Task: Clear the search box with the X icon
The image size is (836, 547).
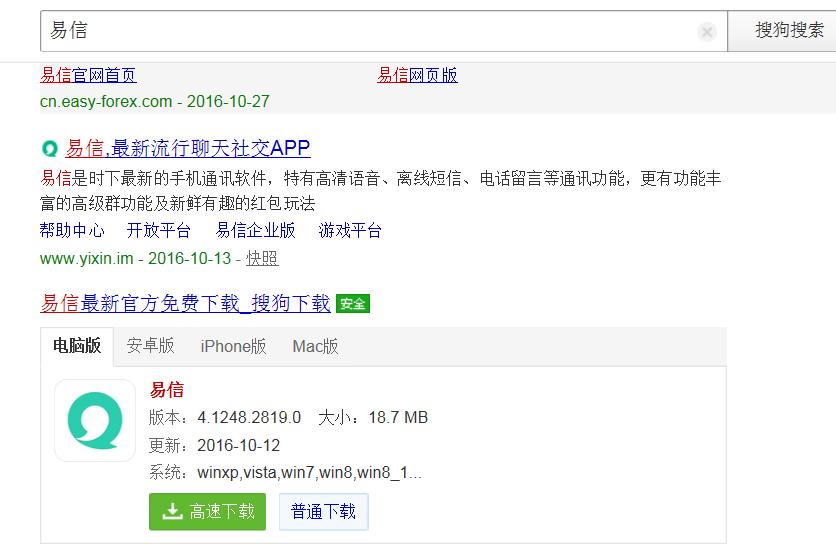Action: coord(707,32)
